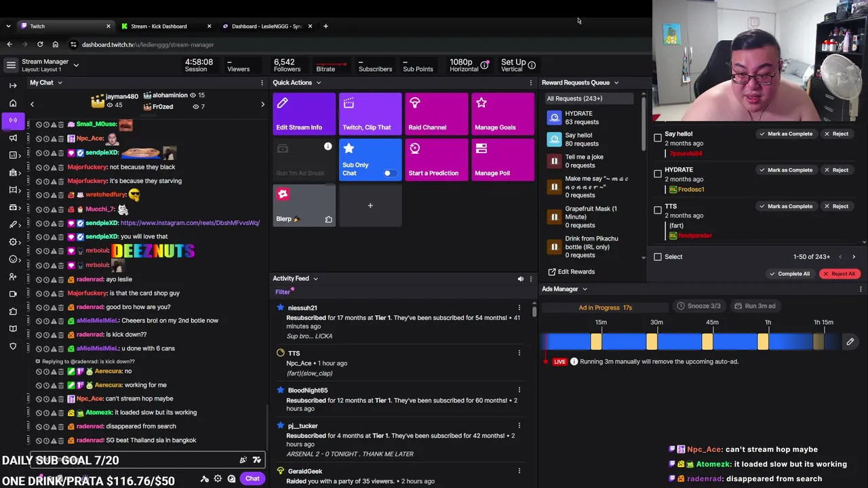Screen dimensions: 868x488
Task: Start a Prediction quick action
Action: coord(436,159)
